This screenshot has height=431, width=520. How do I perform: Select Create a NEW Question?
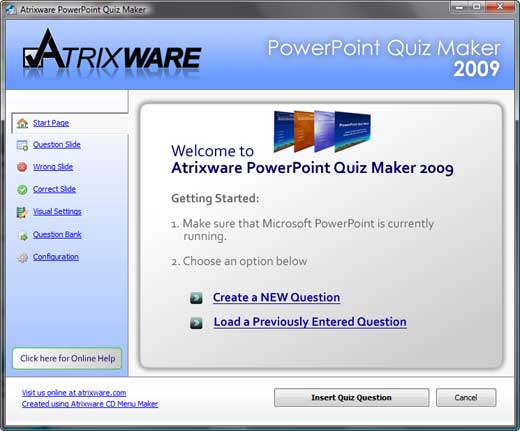(x=276, y=297)
